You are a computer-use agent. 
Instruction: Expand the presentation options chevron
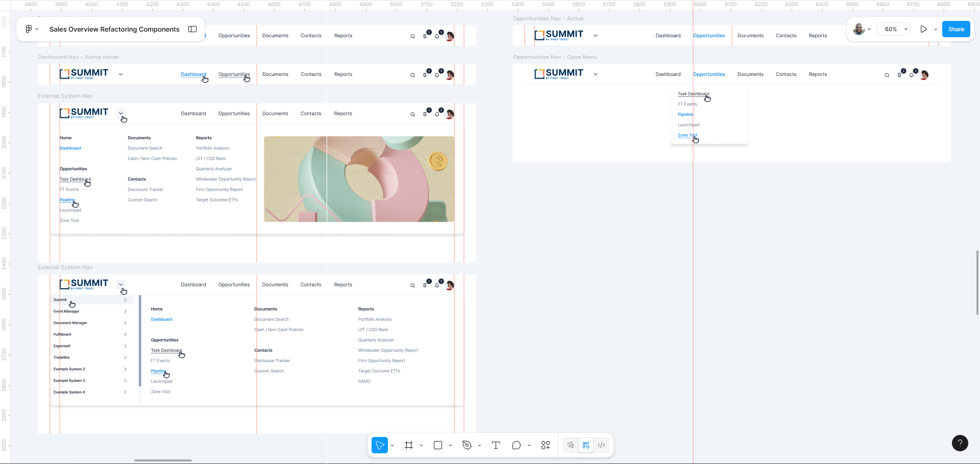936,29
